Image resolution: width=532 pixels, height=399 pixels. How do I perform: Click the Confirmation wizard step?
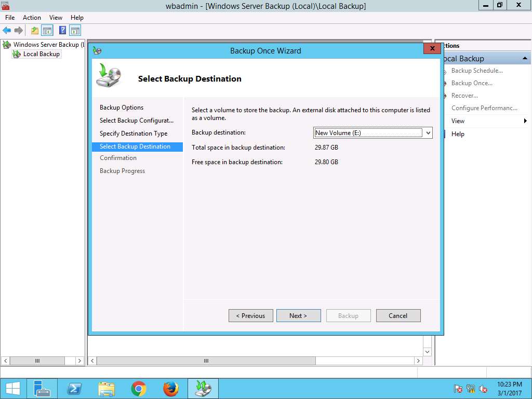pos(118,158)
